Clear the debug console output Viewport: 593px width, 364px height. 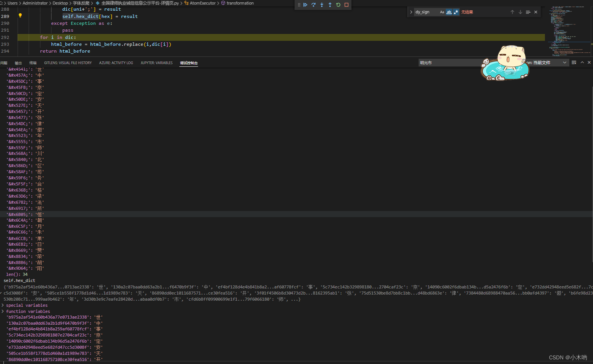(x=574, y=63)
